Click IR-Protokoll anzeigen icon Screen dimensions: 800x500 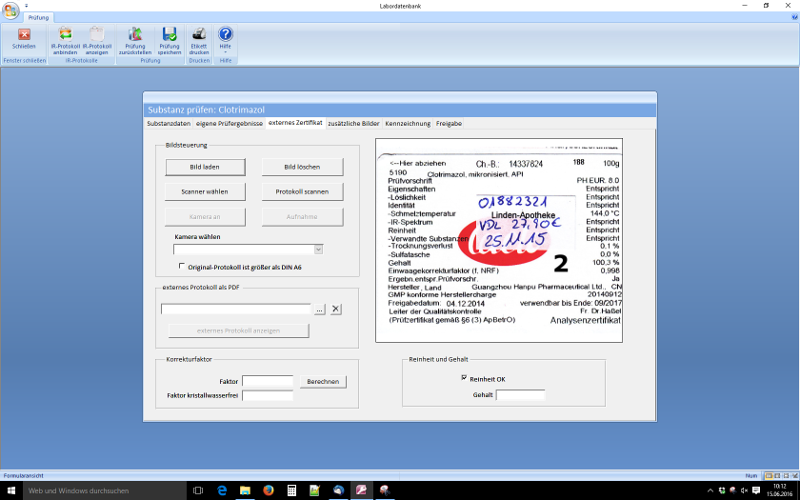click(x=97, y=35)
